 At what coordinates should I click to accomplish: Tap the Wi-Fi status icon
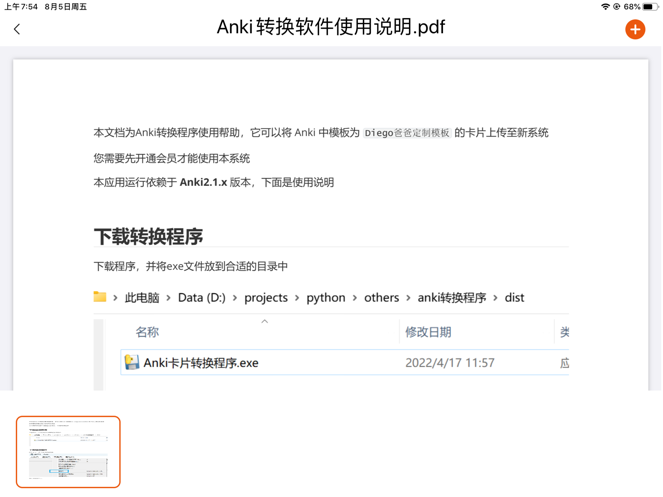pos(605,6)
